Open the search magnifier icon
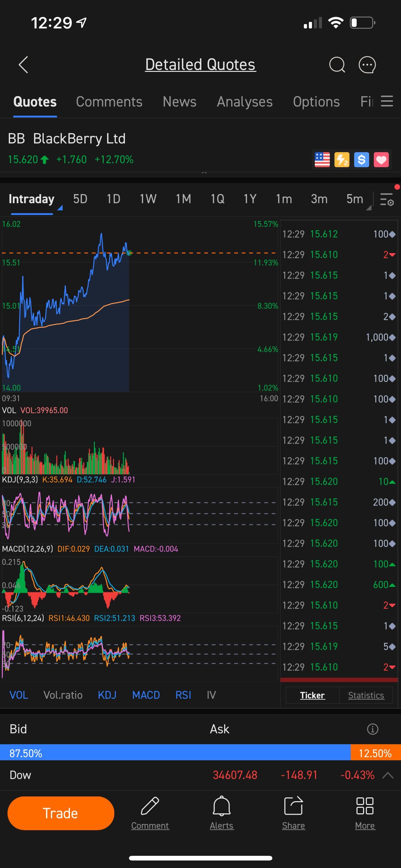 tap(337, 65)
